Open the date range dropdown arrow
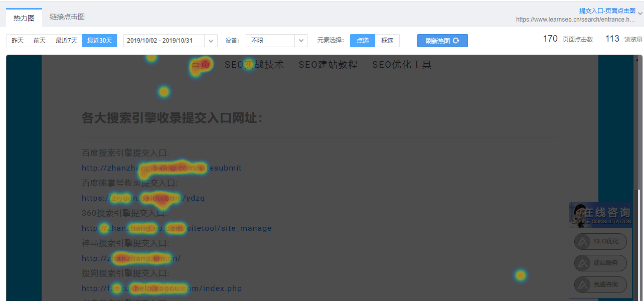 pos(211,41)
